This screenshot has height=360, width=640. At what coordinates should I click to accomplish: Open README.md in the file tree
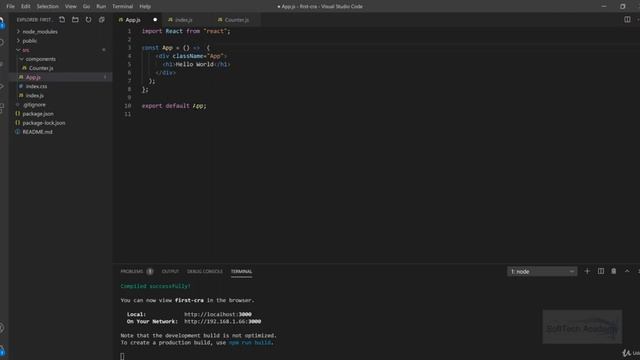point(37,132)
